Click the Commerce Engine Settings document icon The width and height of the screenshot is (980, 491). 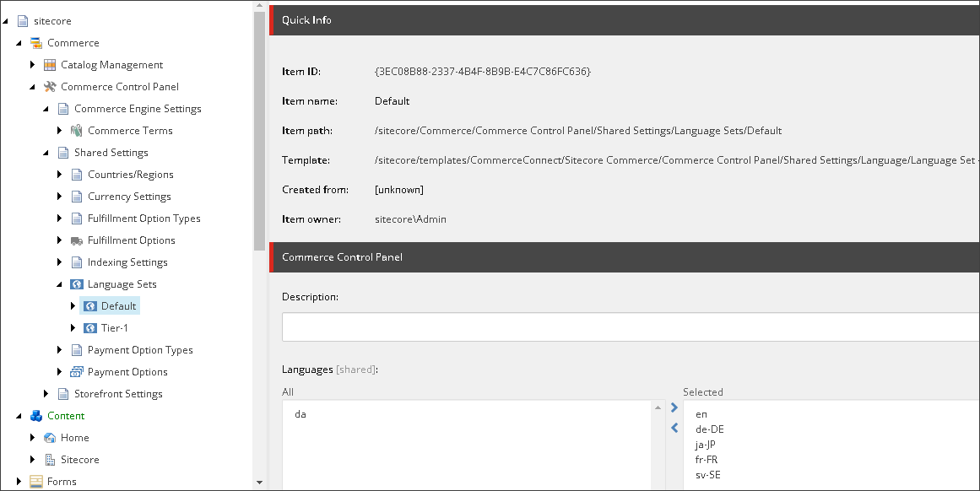pos(63,109)
